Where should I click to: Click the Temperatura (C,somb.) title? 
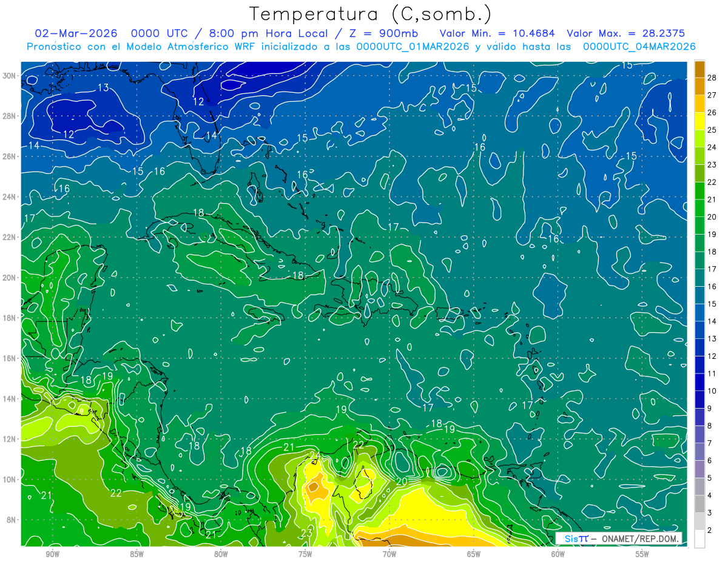(370, 13)
